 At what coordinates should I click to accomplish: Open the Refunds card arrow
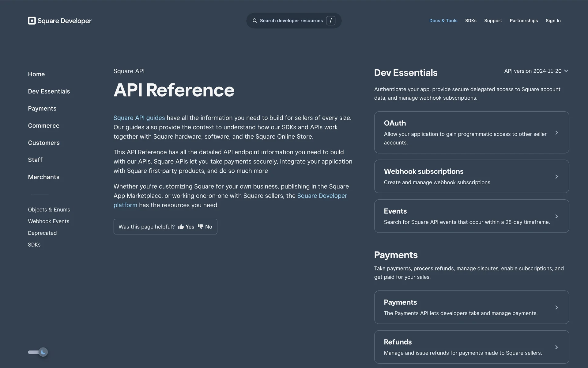[556, 347]
